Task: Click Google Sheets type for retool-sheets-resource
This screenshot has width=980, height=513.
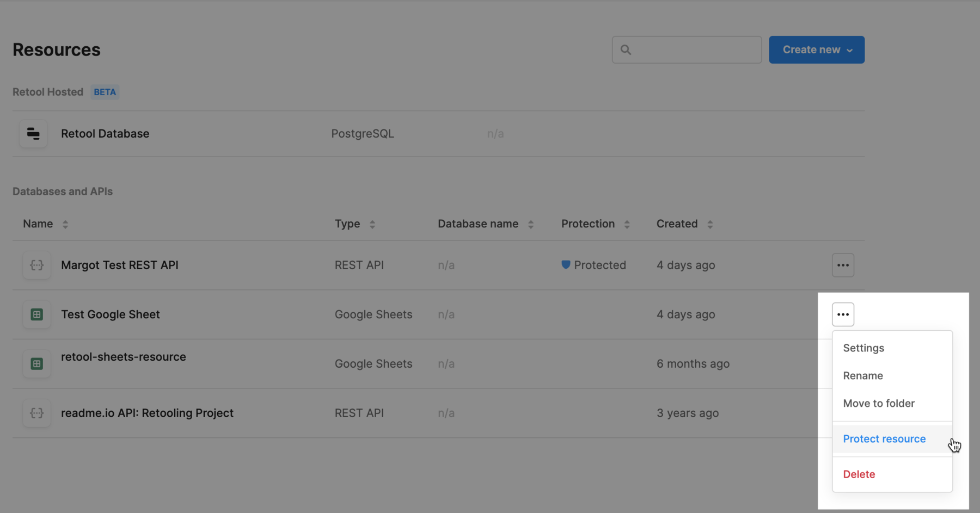Action: click(x=373, y=364)
